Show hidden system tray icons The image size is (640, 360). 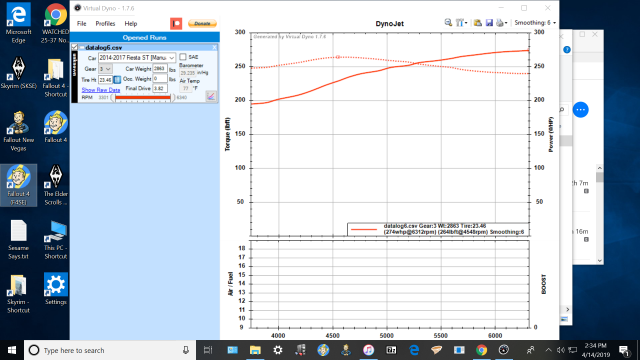click(x=548, y=350)
